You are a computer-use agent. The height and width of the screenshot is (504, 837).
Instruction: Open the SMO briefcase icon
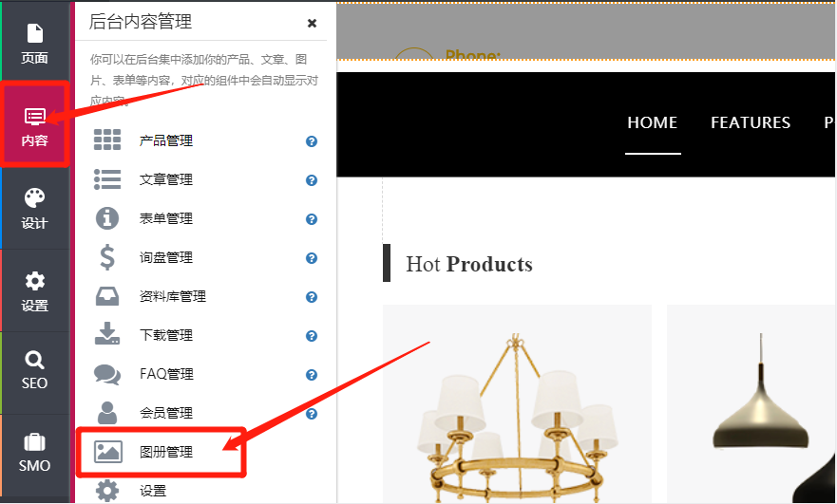[x=34, y=452]
